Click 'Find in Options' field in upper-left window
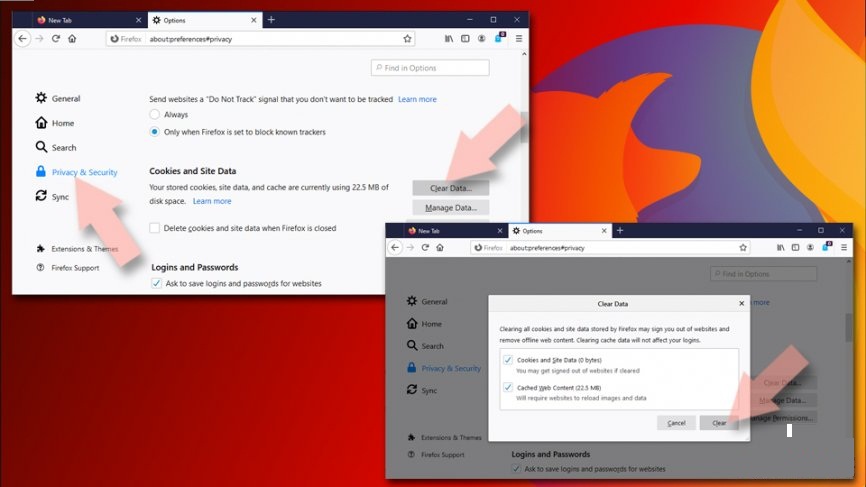 [430, 68]
